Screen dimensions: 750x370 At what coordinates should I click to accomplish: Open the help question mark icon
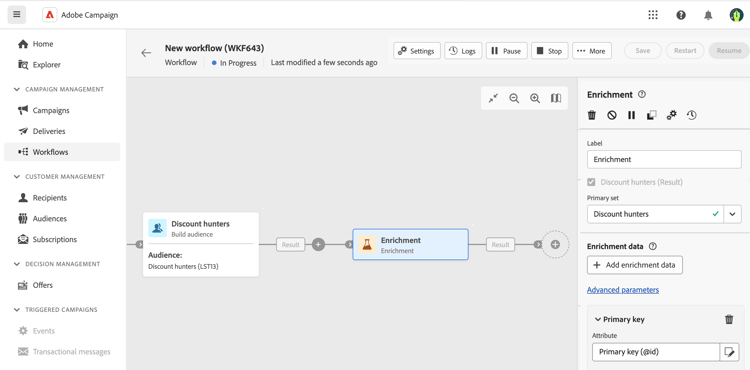coord(681,15)
